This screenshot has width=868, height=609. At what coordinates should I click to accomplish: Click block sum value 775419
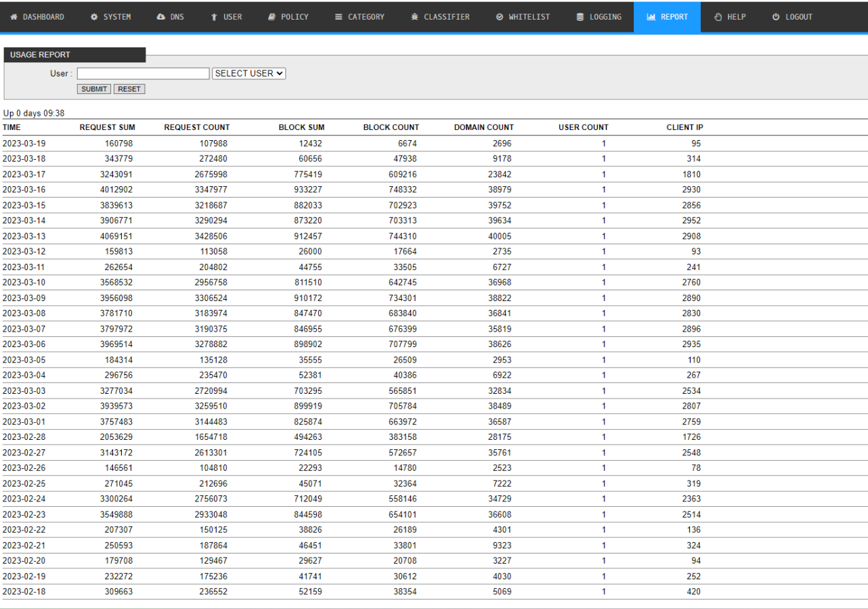(309, 175)
